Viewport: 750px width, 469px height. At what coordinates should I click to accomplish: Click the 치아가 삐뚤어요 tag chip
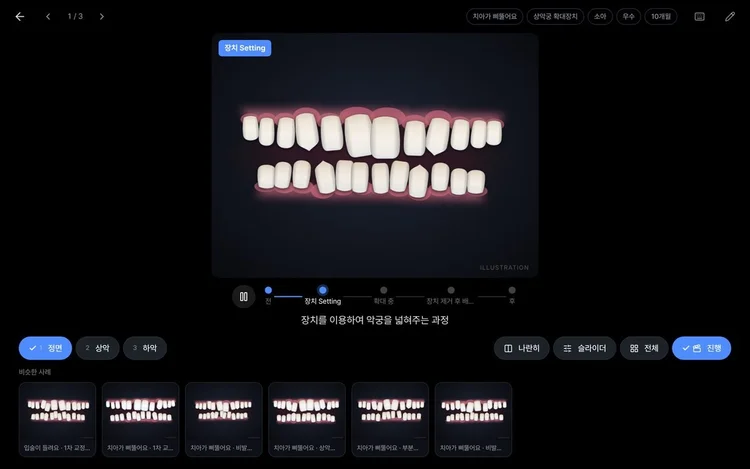[x=495, y=17]
